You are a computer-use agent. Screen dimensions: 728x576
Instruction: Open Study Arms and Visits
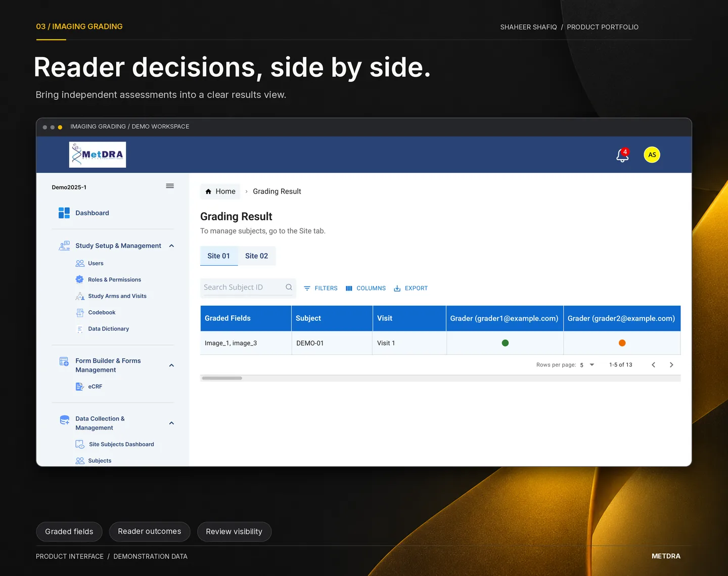click(117, 296)
